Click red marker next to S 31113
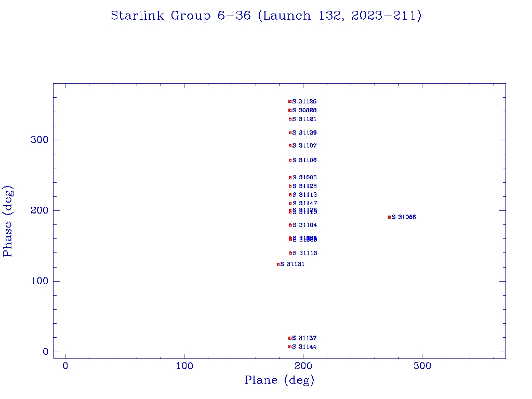 coord(290,253)
